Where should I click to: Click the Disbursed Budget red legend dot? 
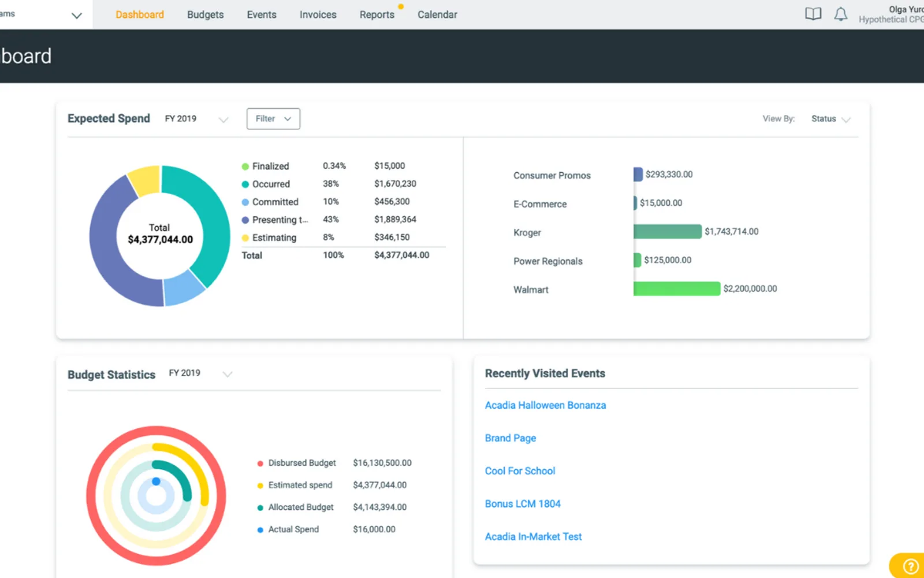(x=260, y=464)
